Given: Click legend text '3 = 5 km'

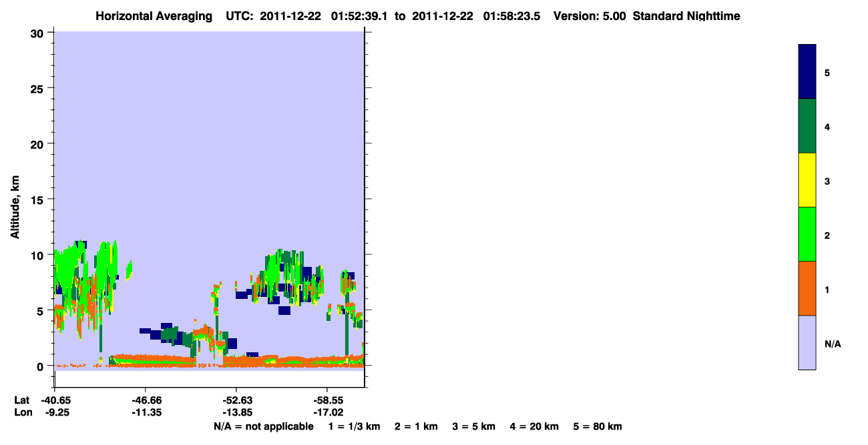Looking at the screenshot, I should tap(474, 426).
